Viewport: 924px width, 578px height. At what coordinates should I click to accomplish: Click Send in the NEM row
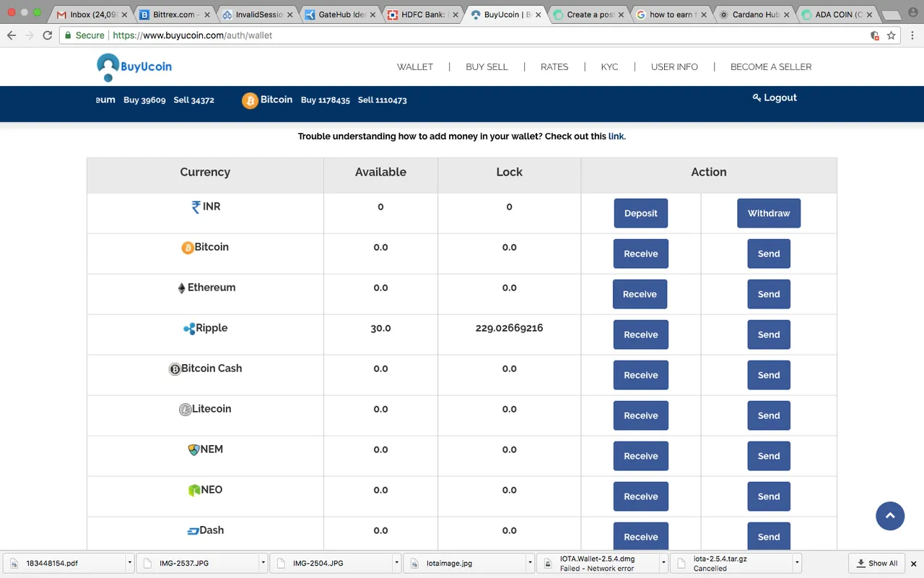tap(769, 456)
